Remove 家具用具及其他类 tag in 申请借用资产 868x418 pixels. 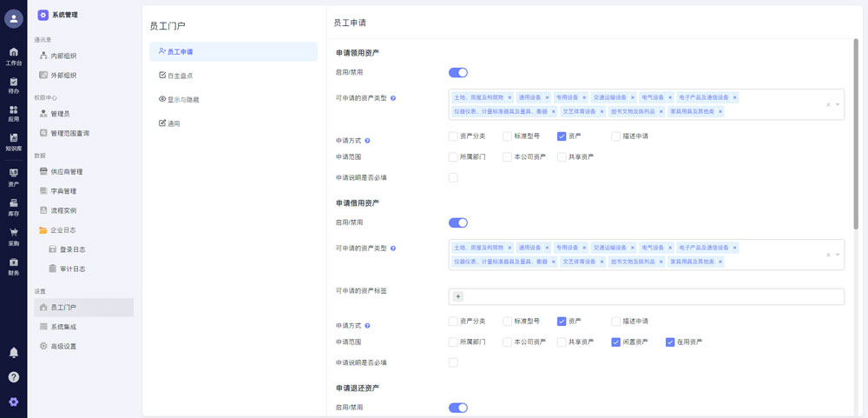[720, 261]
